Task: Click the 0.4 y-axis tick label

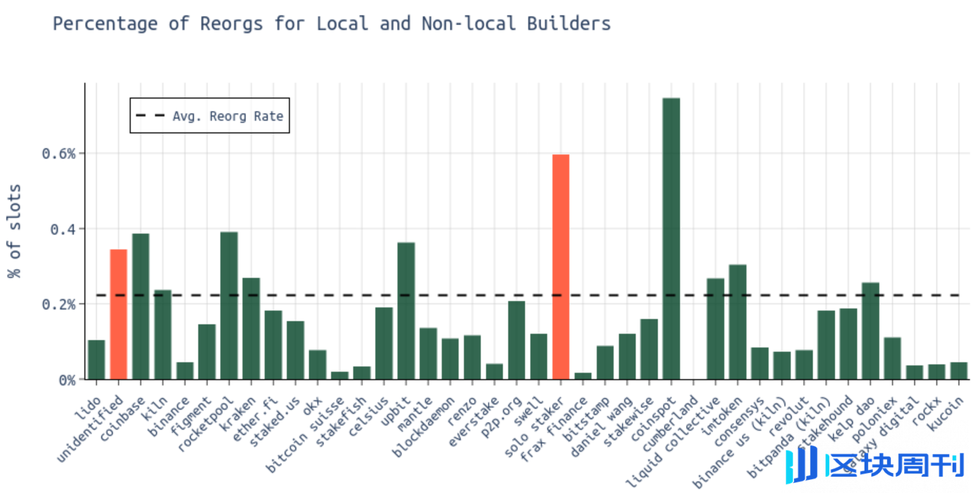Action: click(63, 229)
